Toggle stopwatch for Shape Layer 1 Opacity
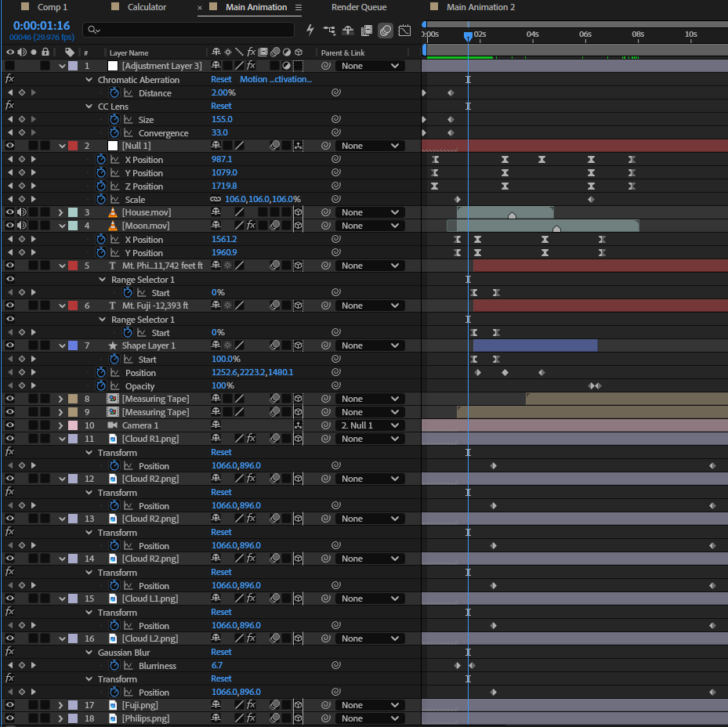728x727 pixels. [x=101, y=385]
